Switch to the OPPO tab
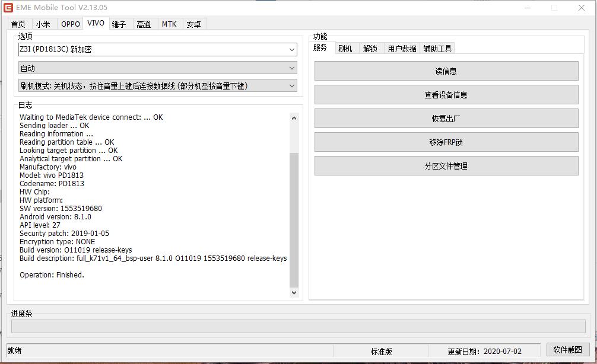This screenshot has width=597, height=364. coord(71,24)
